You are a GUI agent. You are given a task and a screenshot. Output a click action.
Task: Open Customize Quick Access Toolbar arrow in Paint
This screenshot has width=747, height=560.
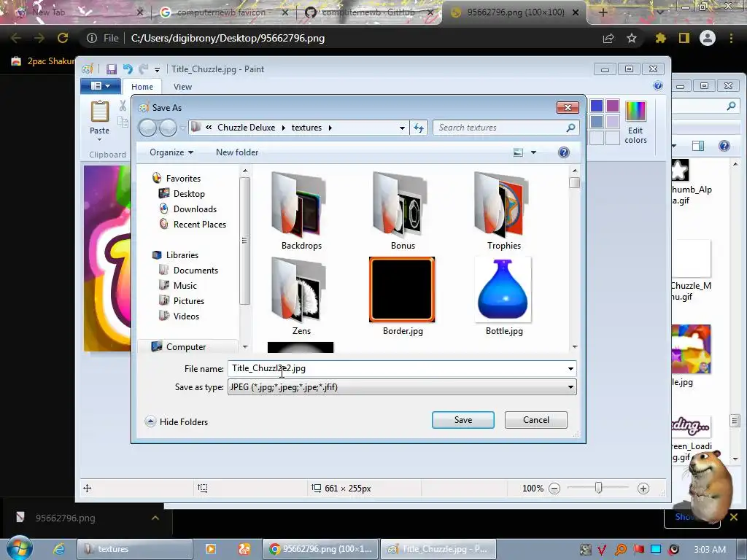pyautogui.click(x=157, y=69)
